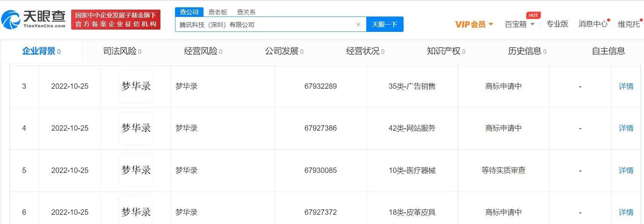The height and width of the screenshot is (224, 644).
Task: Open 消息中心 notifications
Action: 592,24
